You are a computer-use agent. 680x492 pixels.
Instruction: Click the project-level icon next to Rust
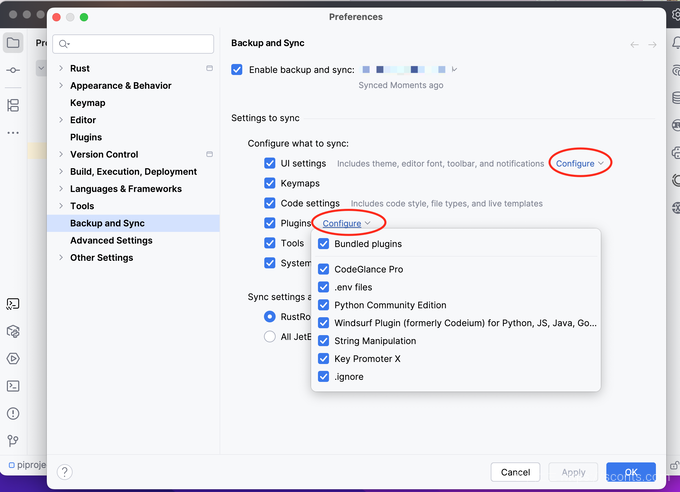209,68
